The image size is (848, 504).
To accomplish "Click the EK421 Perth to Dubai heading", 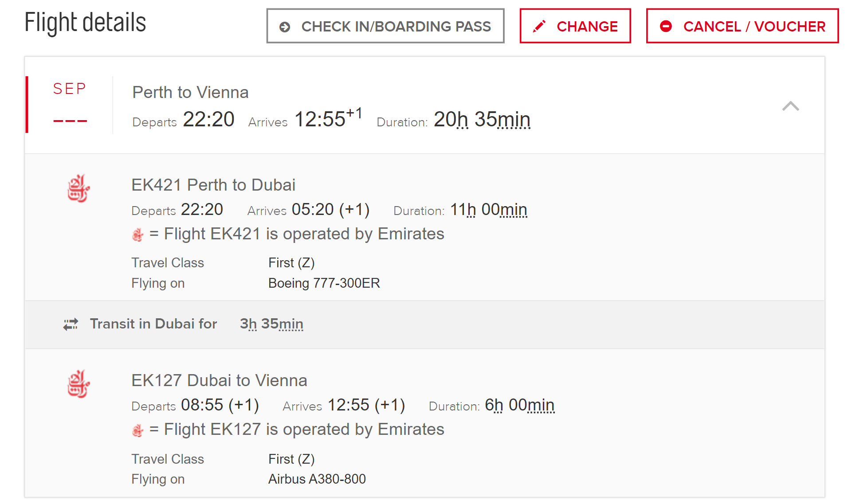I will pos(213,185).
